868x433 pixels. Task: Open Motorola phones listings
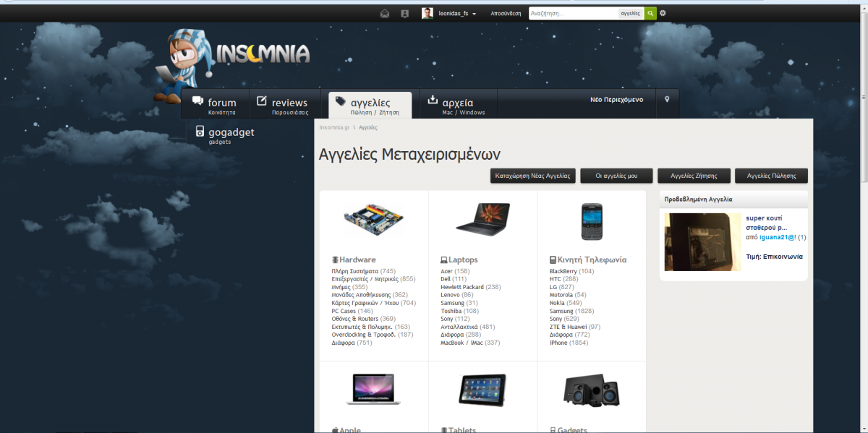coord(561,295)
